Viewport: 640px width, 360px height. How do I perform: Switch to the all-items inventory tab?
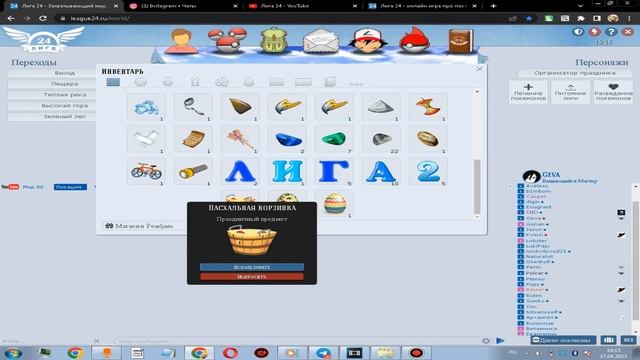[113, 82]
